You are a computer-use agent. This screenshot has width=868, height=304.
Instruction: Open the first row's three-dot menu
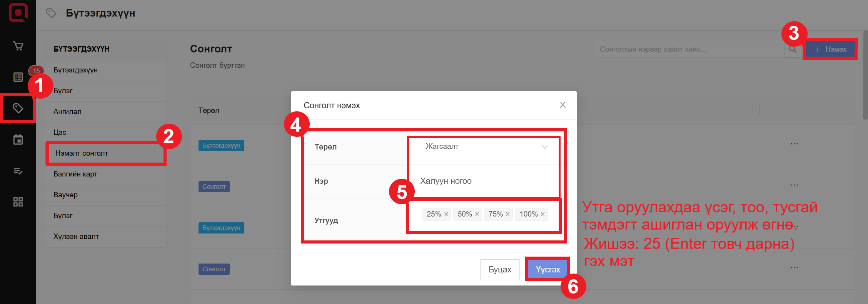(x=794, y=144)
